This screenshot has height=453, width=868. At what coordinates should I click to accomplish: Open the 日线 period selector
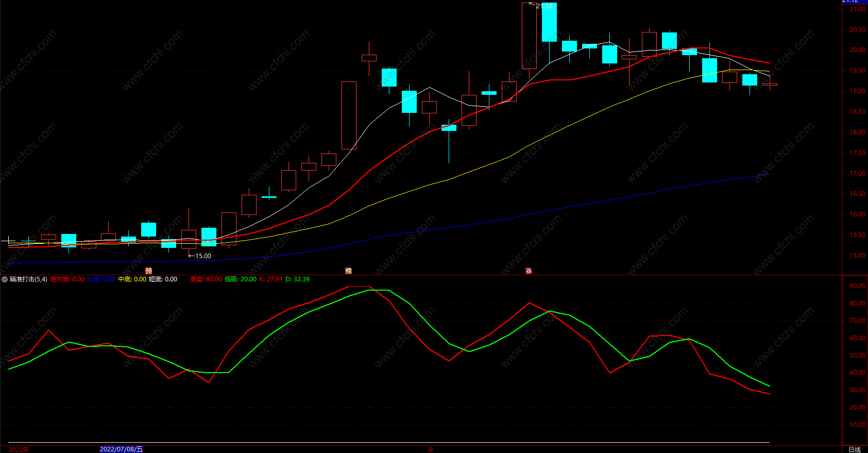[x=855, y=449]
